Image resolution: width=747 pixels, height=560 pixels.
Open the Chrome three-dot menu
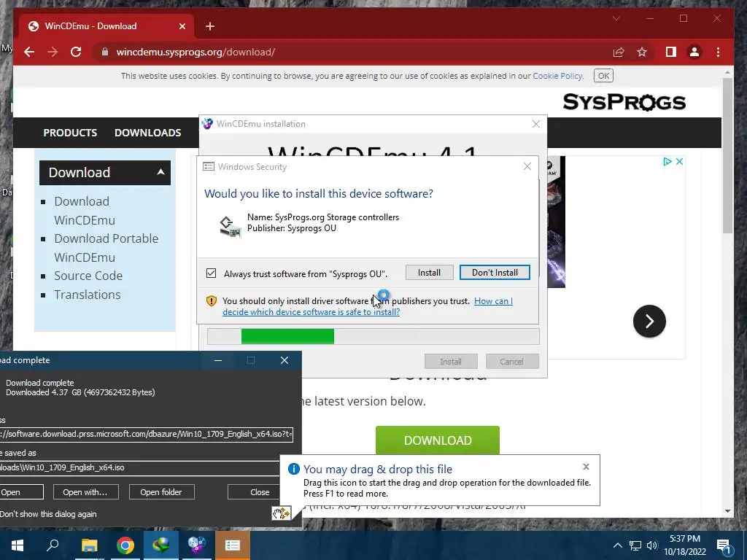(718, 52)
